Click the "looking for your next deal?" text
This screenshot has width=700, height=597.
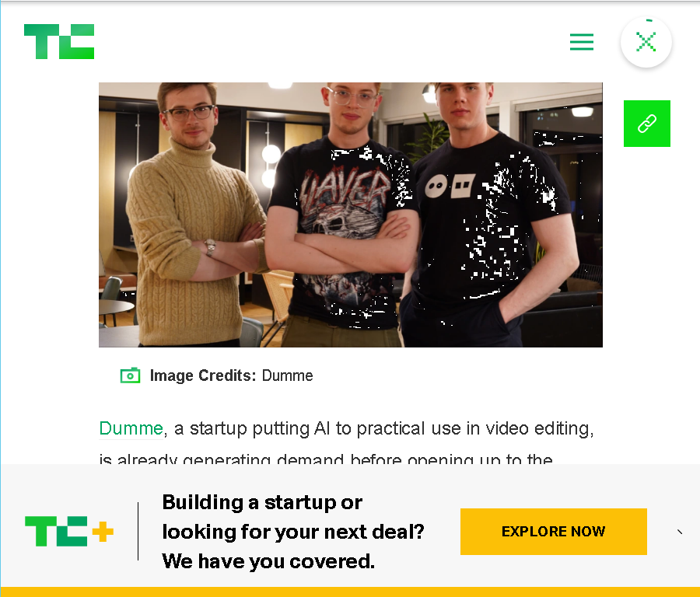(293, 532)
